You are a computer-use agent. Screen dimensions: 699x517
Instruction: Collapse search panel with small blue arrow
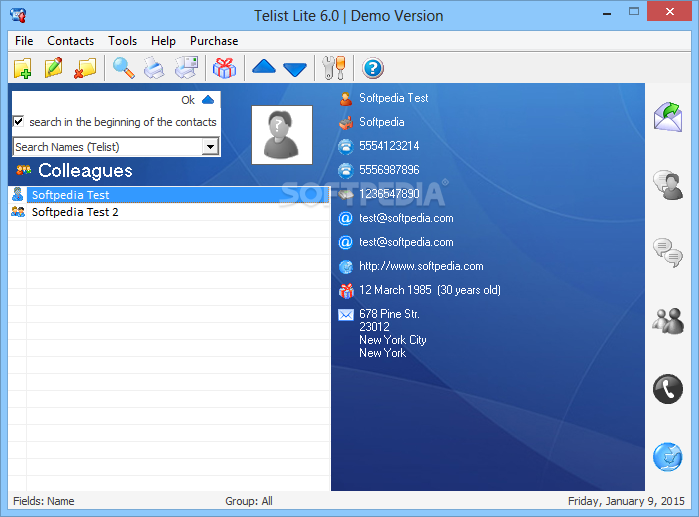click(208, 100)
